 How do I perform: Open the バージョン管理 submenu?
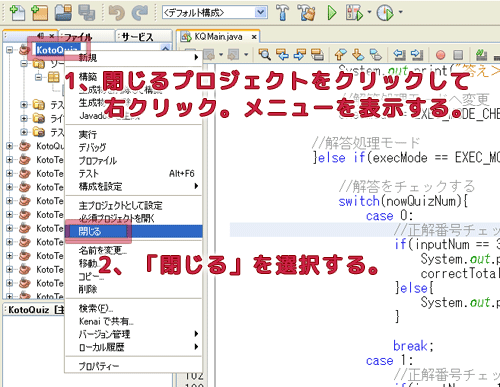tap(134, 334)
